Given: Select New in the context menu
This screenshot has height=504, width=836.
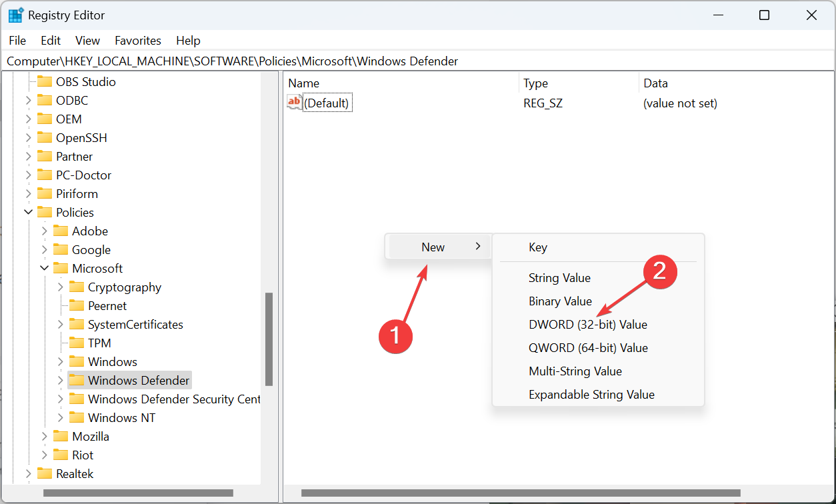Looking at the screenshot, I should 439,247.
